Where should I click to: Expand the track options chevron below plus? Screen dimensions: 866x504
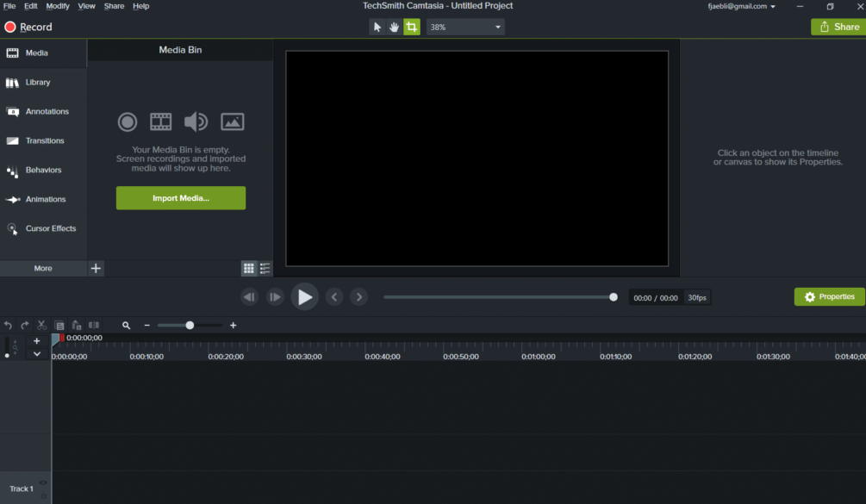pyautogui.click(x=37, y=354)
